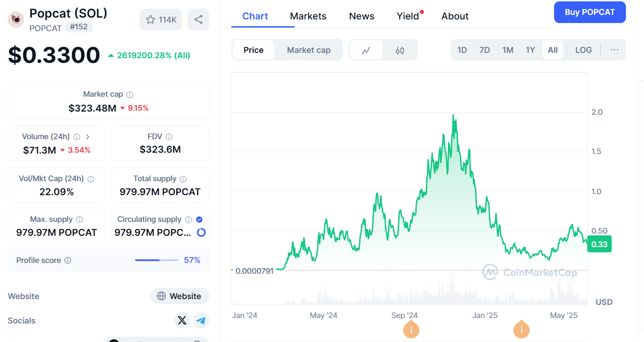Image resolution: width=644 pixels, height=342 pixels.
Task: Select the Price chart toggle
Action: coord(254,50)
